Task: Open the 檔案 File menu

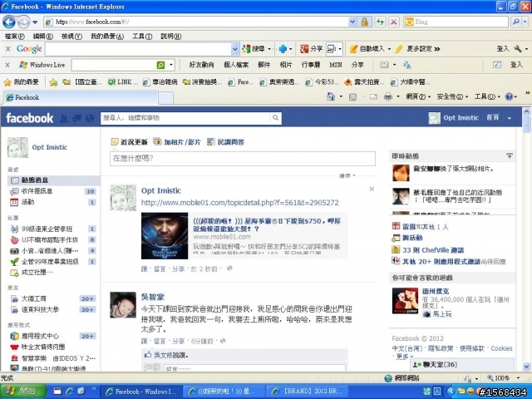Action: 15,36
